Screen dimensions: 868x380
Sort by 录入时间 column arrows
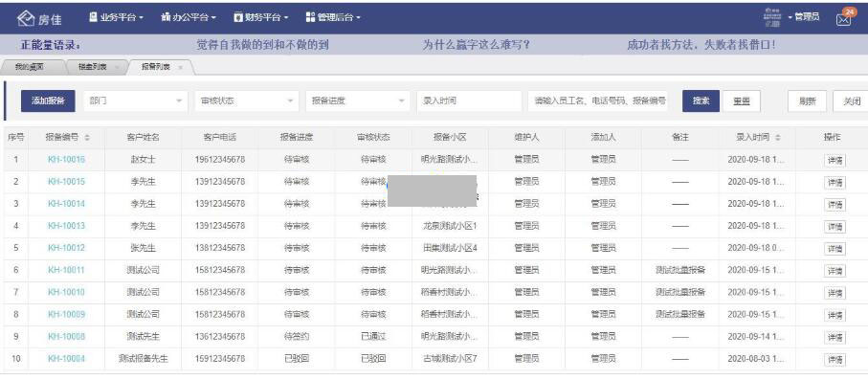(x=778, y=138)
